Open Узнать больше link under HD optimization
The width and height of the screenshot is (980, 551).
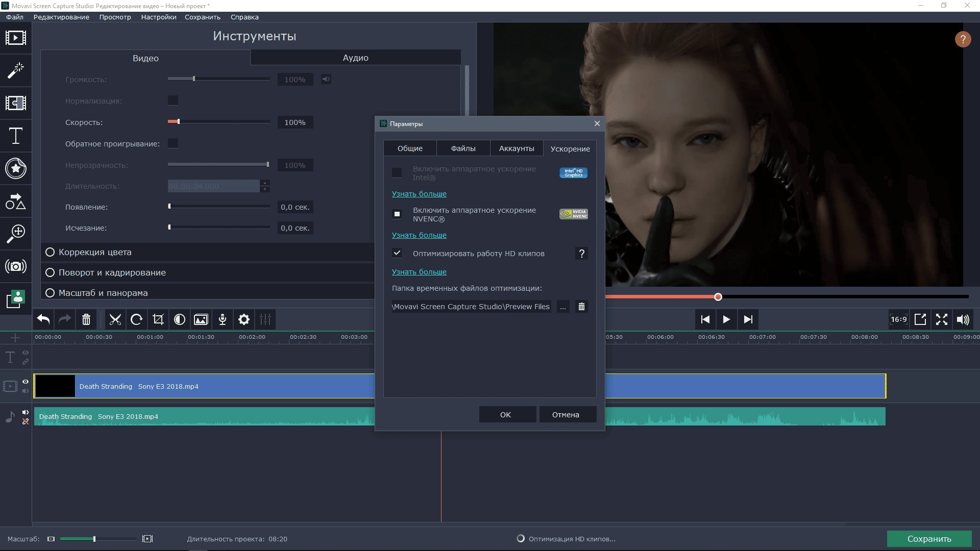pos(419,272)
